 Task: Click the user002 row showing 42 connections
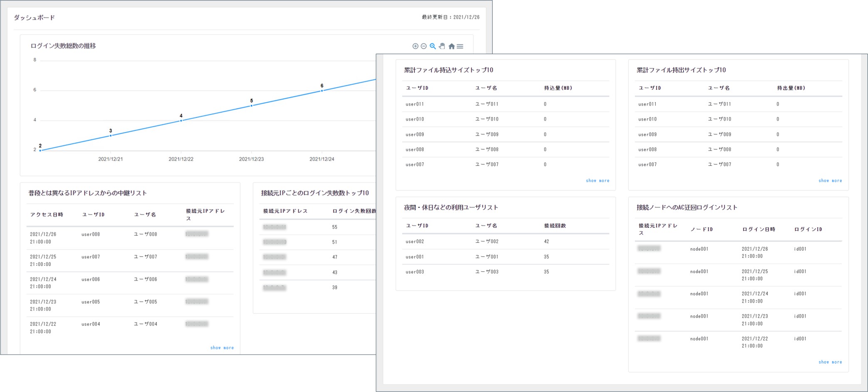pos(479,241)
